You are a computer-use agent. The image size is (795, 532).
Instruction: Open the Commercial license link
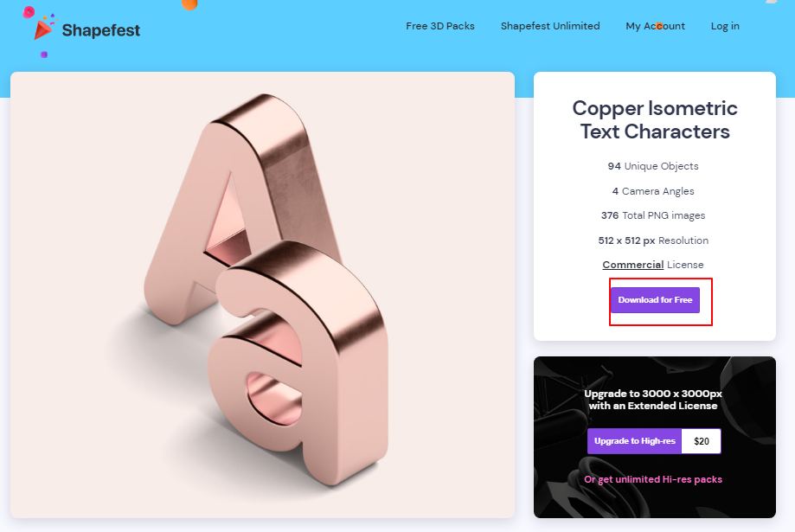coord(632,265)
